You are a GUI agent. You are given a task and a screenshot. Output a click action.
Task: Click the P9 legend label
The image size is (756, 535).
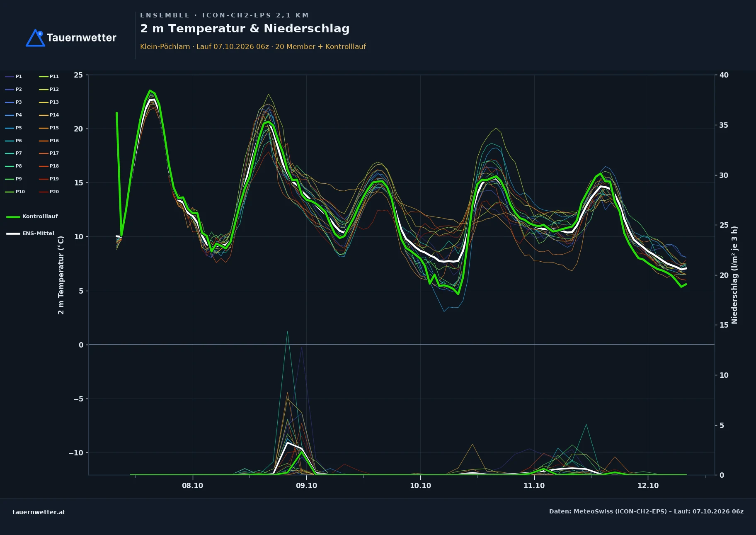(x=19, y=179)
